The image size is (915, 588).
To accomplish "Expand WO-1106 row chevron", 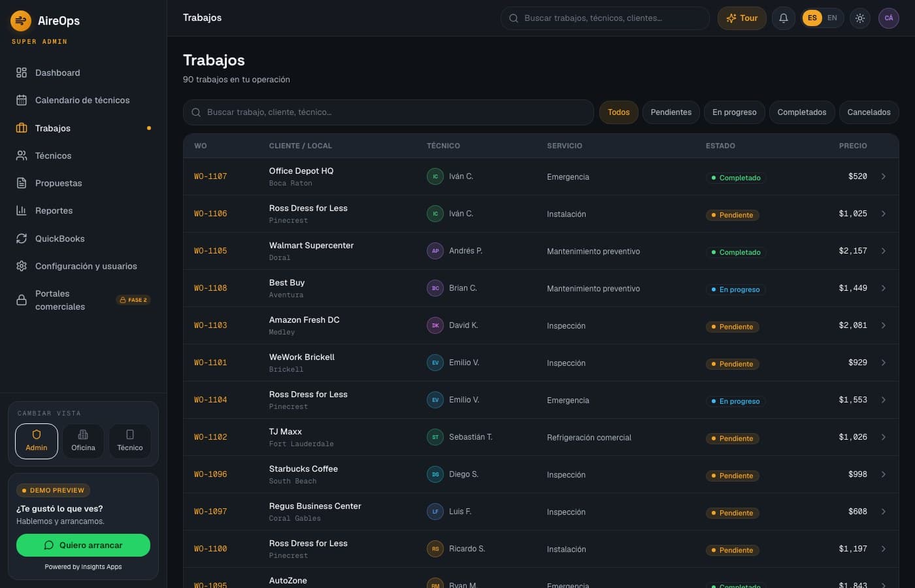I will (884, 214).
